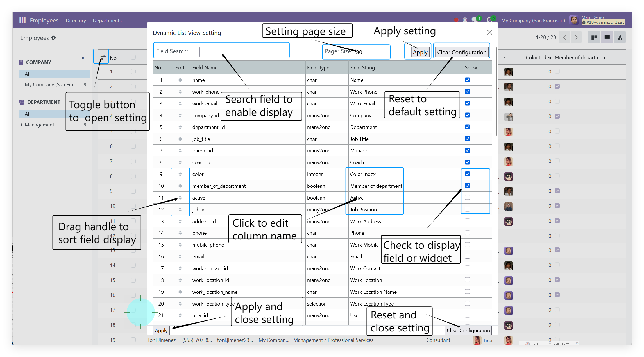
Task: Click the sort handle of the department_id row
Action: coord(180,127)
